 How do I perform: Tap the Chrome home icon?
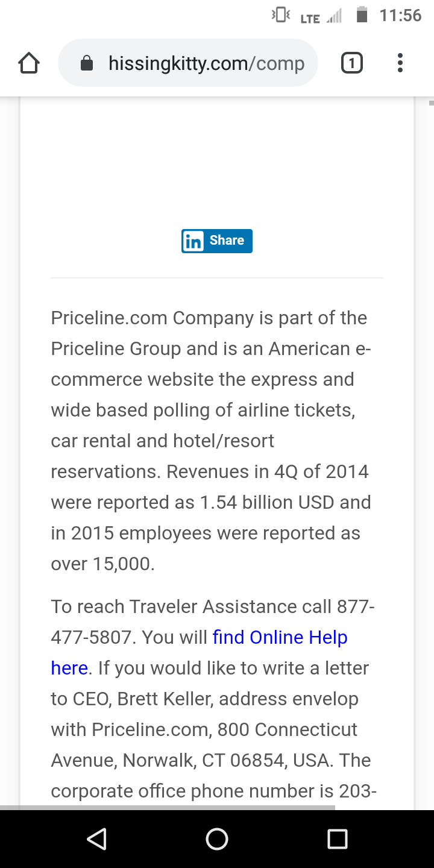pyautogui.click(x=29, y=63)
